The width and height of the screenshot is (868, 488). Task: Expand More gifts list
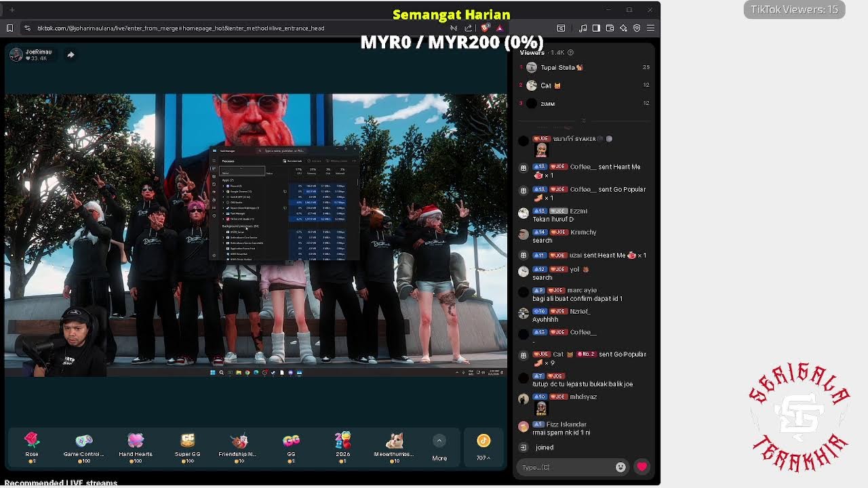coord(439,448)
